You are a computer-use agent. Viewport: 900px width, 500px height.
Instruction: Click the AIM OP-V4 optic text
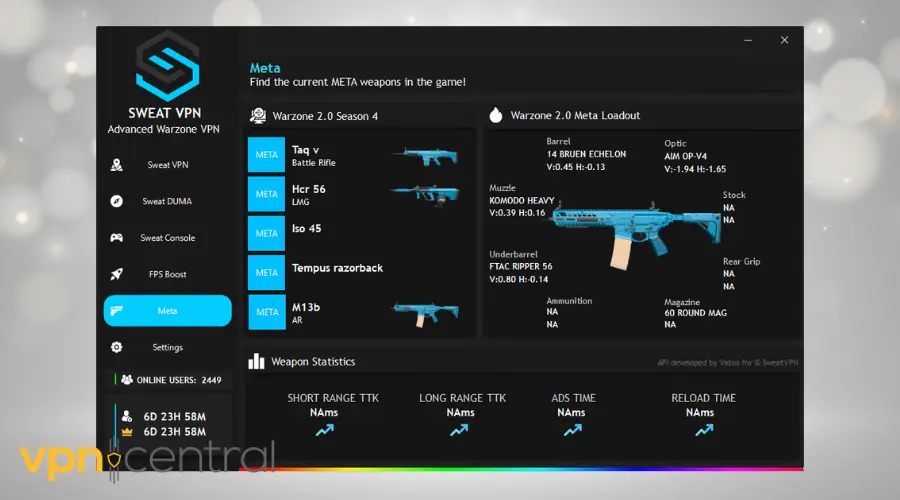click(x=685, y=156)
